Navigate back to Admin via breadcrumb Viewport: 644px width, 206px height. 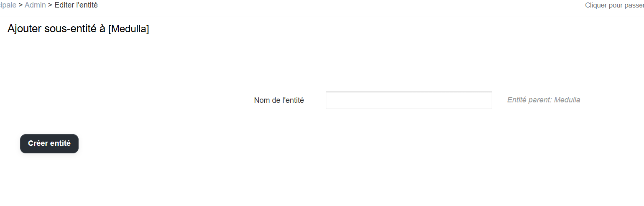[x=35, y=5]
